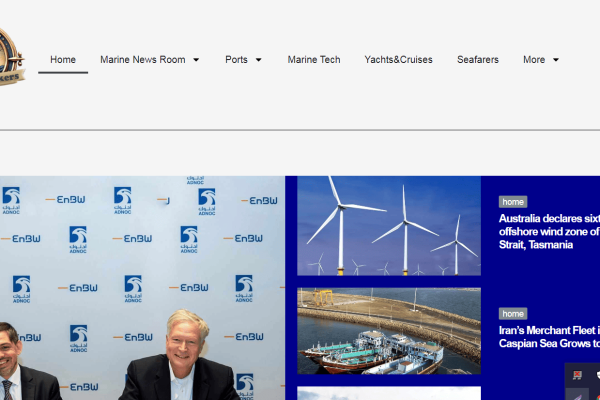Click the home tag above Iran headline
The width and height of the screenshot is (600, 400).
tap(513, 313)
